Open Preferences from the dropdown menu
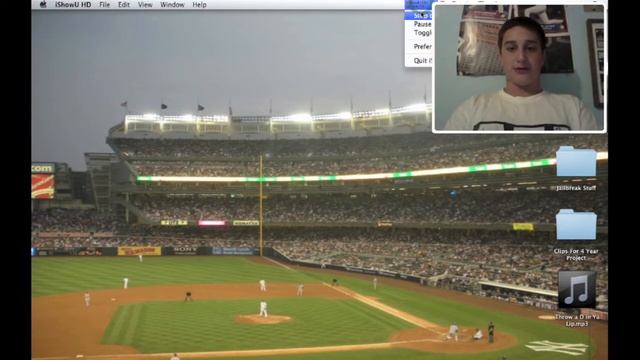Viewport: 640px width, 360px height. [x=419, y=47]
